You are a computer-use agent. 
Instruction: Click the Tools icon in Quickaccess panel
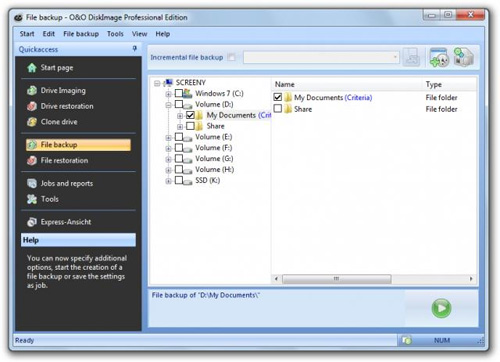[32, 199]
